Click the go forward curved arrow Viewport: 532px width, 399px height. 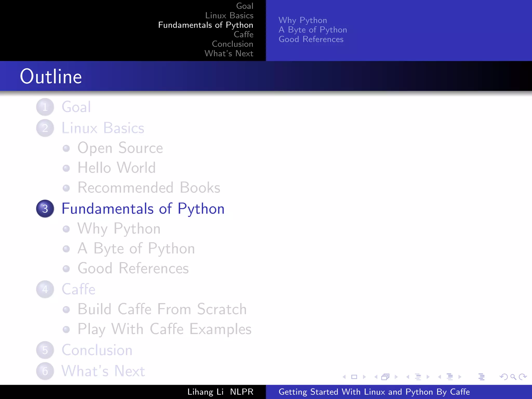[x=523, y=377]
